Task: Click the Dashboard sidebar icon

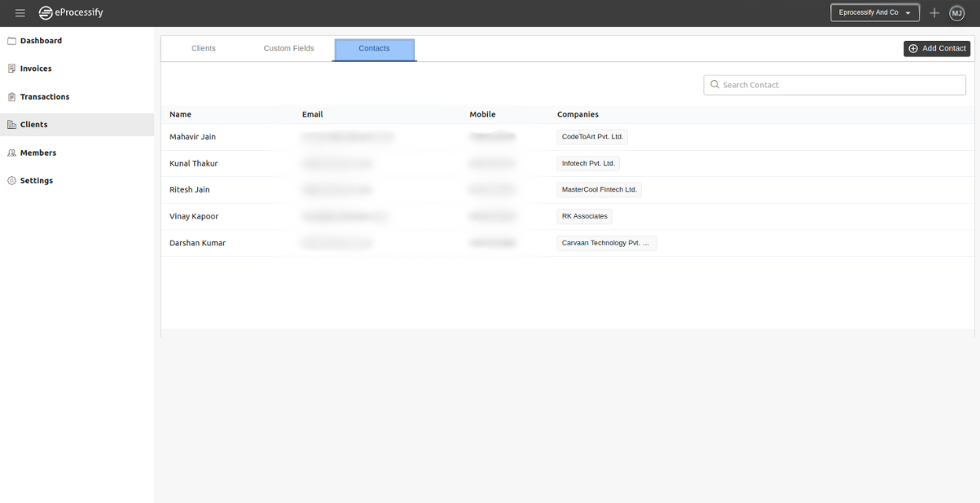Action: coord(11,41)
